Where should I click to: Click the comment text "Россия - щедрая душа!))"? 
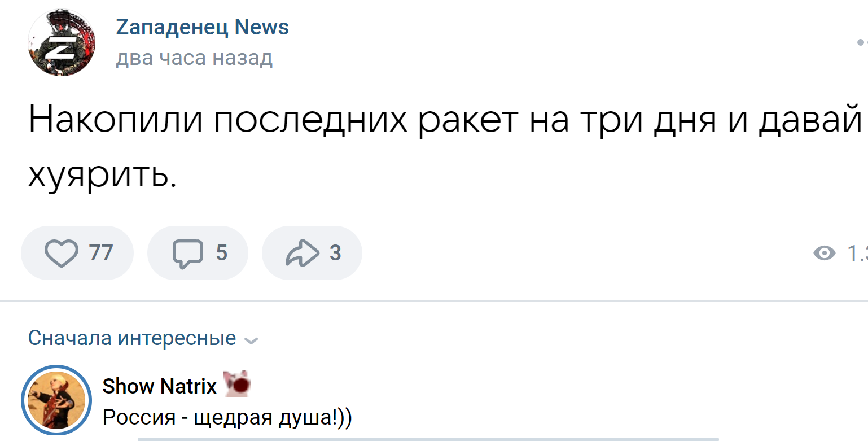click(x=227, y=417)
